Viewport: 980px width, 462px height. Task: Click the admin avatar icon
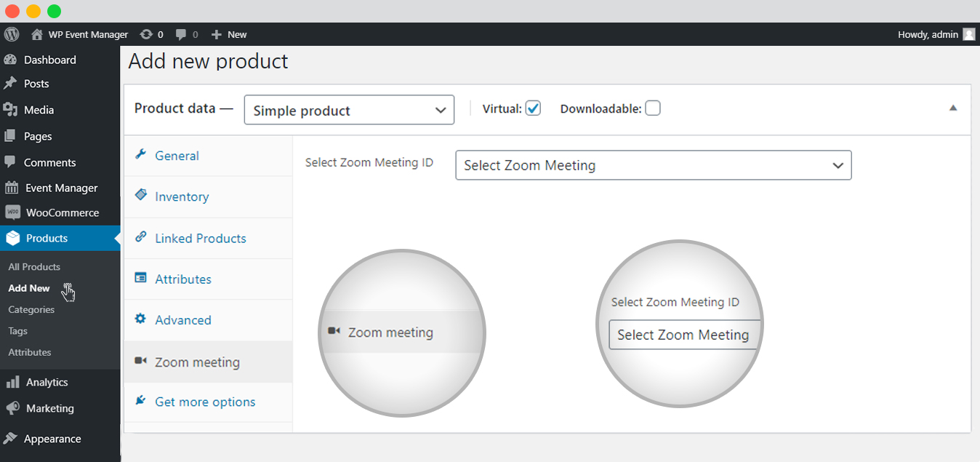[x=969, y=34]
